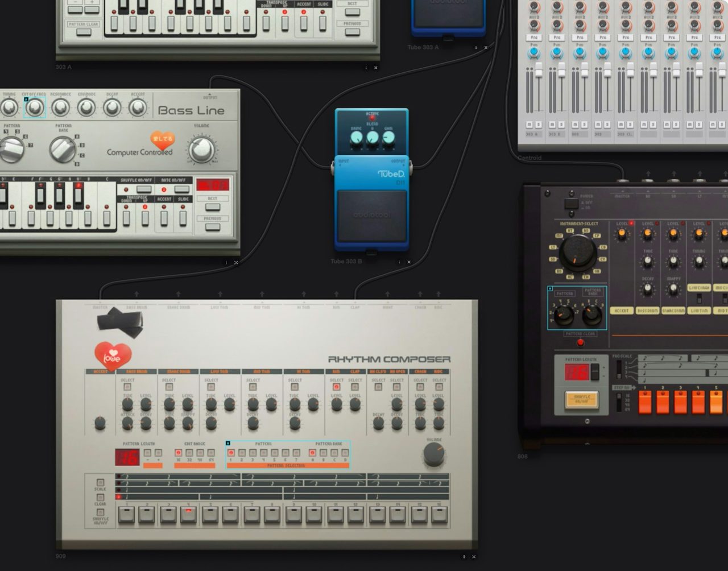Click the Instrument-Select dial on the 808
728x571 pixels.
point(577,253)
